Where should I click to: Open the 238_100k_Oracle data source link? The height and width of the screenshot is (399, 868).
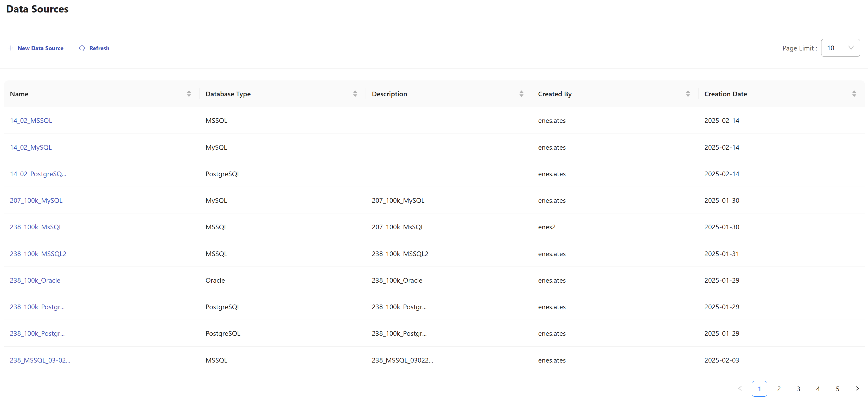(35, 280)
